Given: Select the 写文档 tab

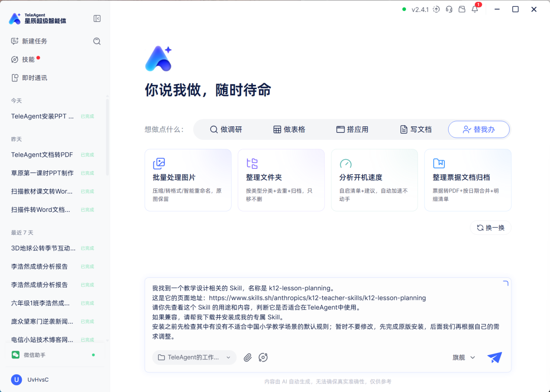Looking at the screenshot, I should click(416, 129).
